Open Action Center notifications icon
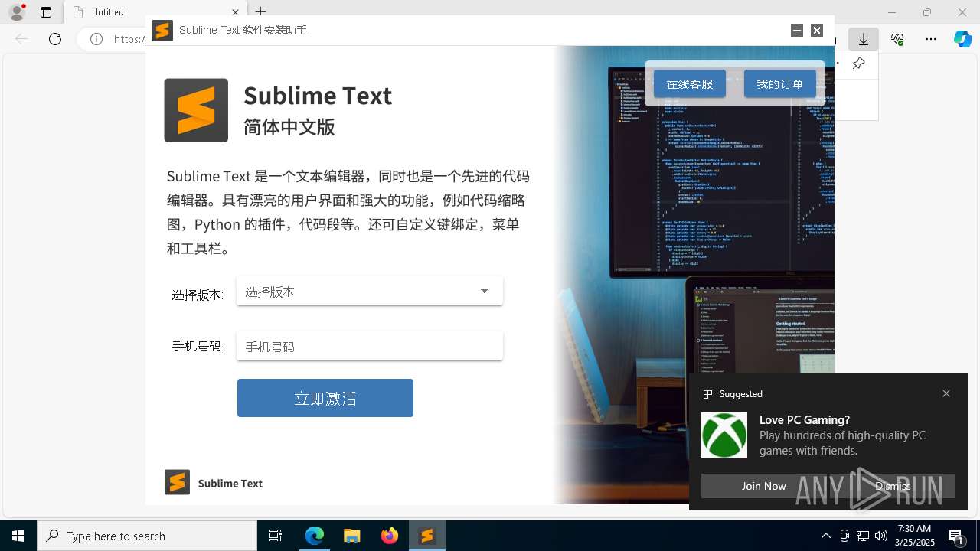Viewport: 980px width, 551px height. (x=957, y=536)
